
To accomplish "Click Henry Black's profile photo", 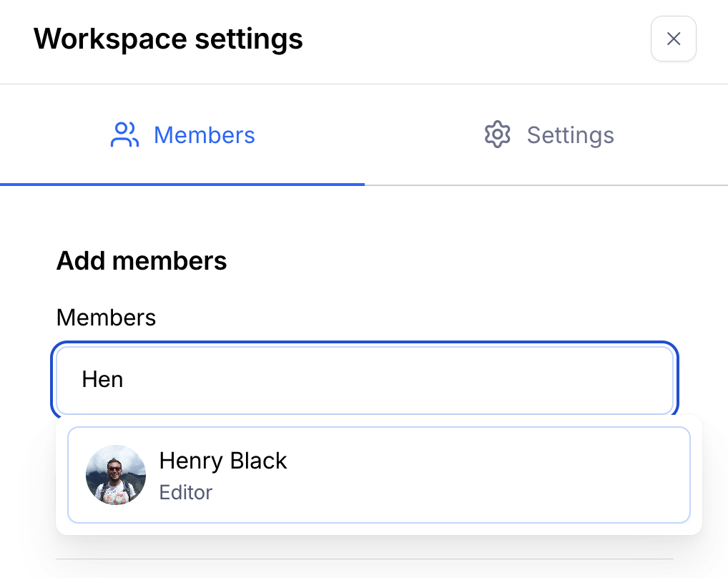I will click(x=116, y=475).
